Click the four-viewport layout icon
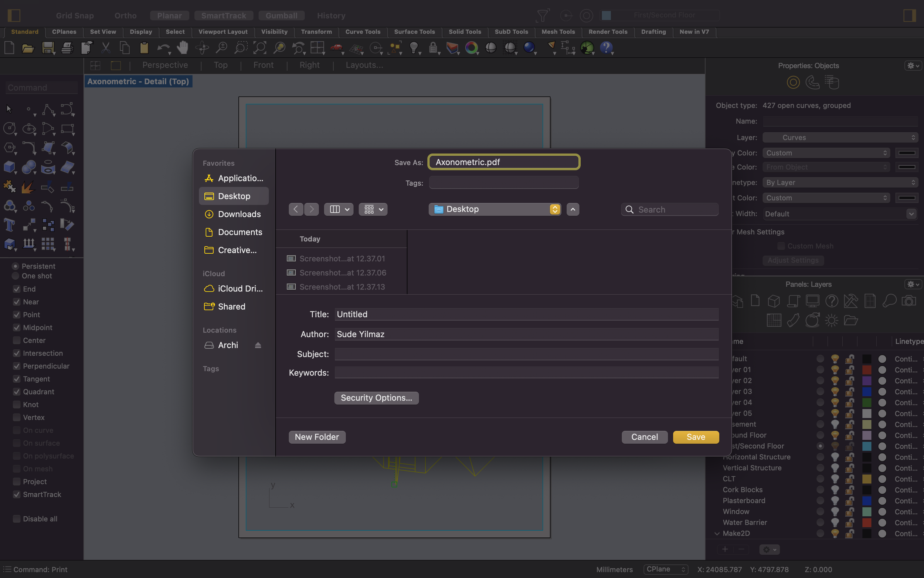Screen dimensions: 924x578 tap(317, 48)
